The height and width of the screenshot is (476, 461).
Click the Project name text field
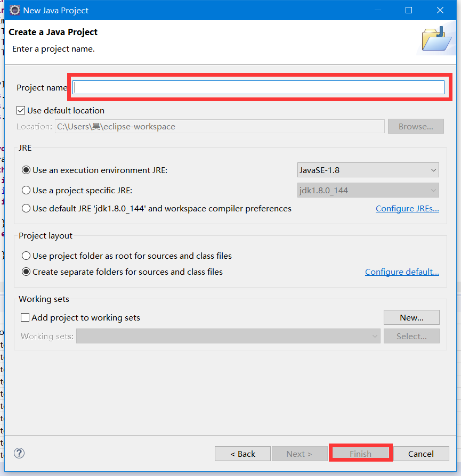pyautogui.click(x=258, y=87)
